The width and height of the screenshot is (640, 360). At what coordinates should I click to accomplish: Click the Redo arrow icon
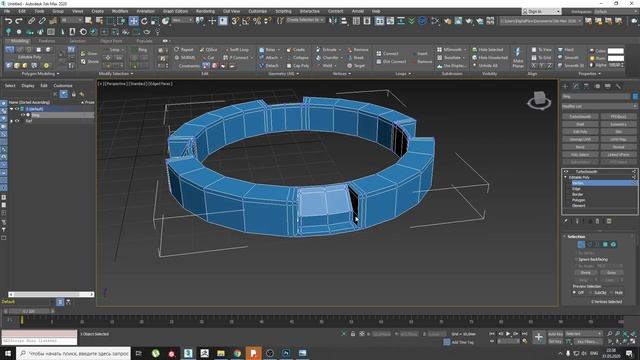(x=19, y=21)
